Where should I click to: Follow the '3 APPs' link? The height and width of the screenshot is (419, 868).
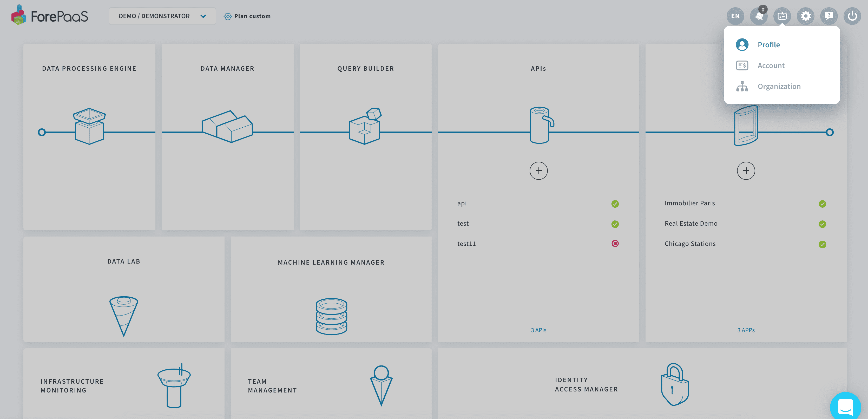point(746,330)
